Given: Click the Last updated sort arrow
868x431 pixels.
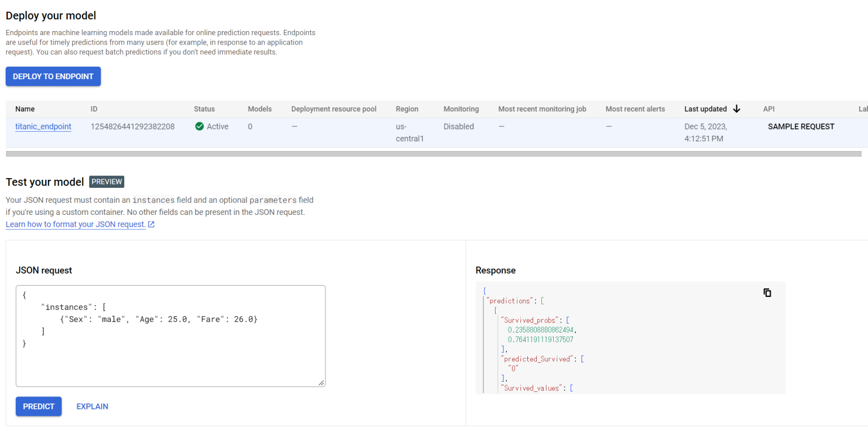Looking at the screenshot, I should [x=736, y=109].
